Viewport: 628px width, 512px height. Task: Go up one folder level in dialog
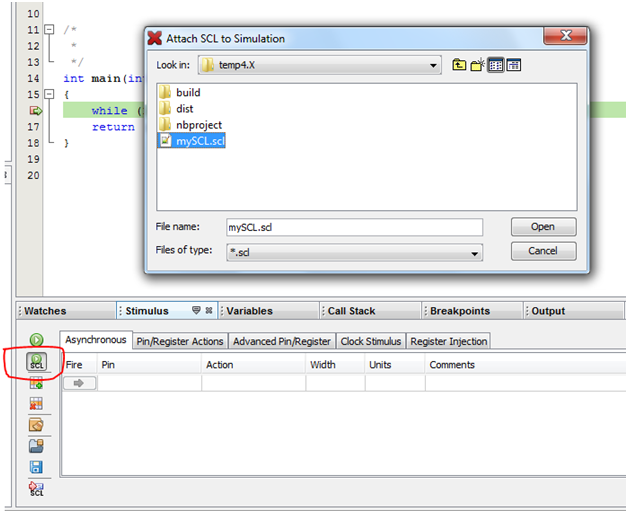pyautogui.click(x=459, y=65)
